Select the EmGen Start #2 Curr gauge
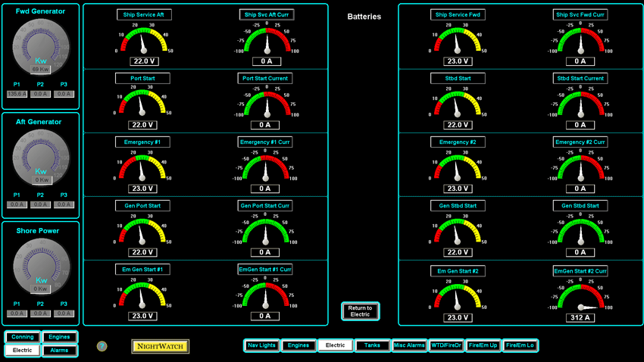 pos(580,297)
